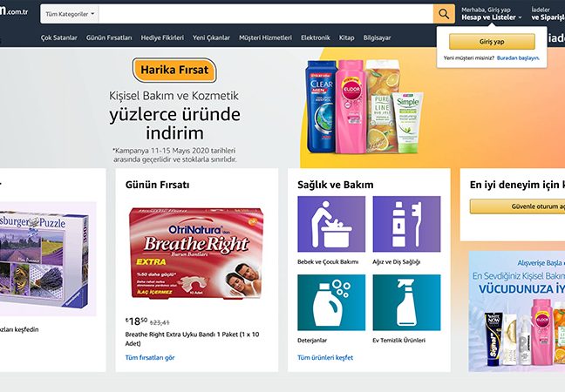Viewport: 565px width, 392px height.
Task: Focus the main search input field
Action: [x=266, y=14]
